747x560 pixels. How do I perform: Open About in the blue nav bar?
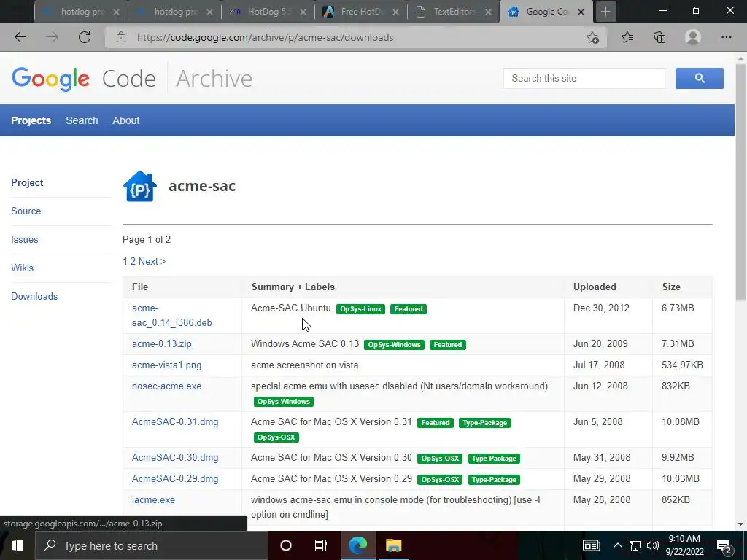pyautogui.click(x=125, y=120)
